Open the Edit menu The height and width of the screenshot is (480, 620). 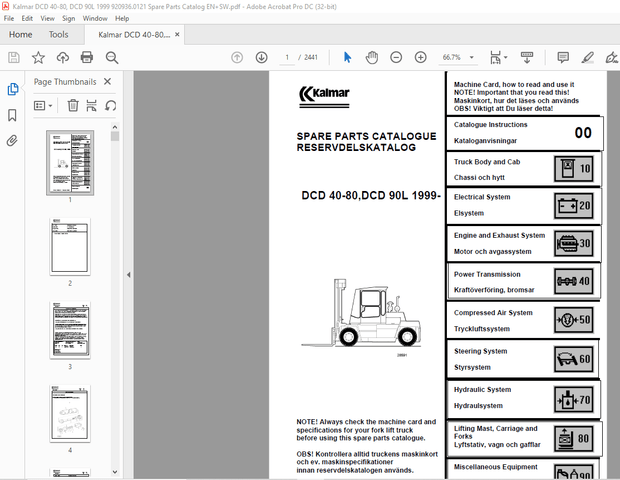click(27, 19)
